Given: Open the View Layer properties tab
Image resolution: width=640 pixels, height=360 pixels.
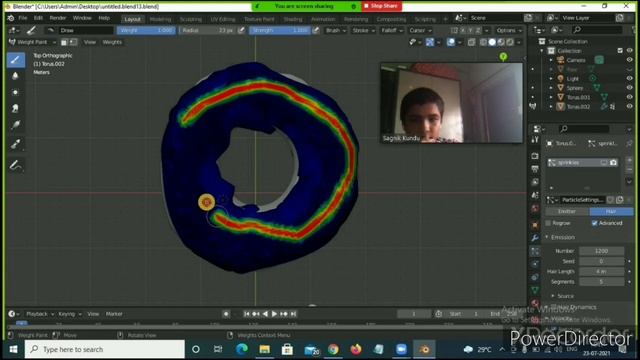Looking at the screenshot, I should click(535, 182).
